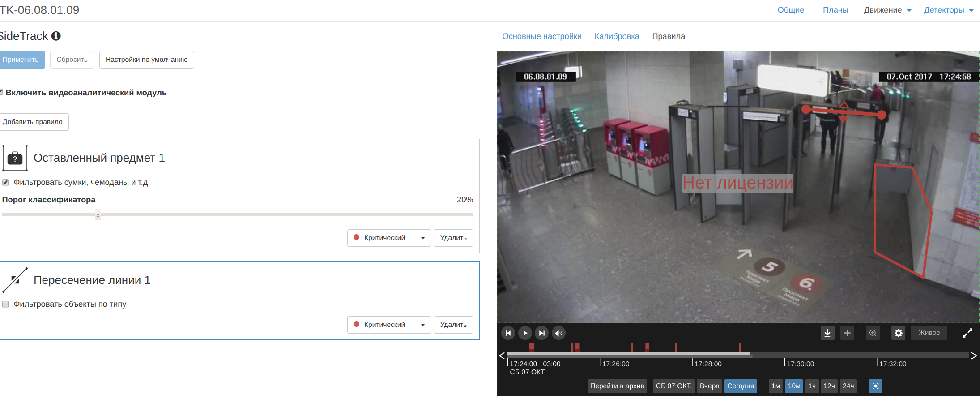This screenshot has width=980, height=403.
Task: Open severity dropdown for line crossing rule
Action: pos(389,325)
